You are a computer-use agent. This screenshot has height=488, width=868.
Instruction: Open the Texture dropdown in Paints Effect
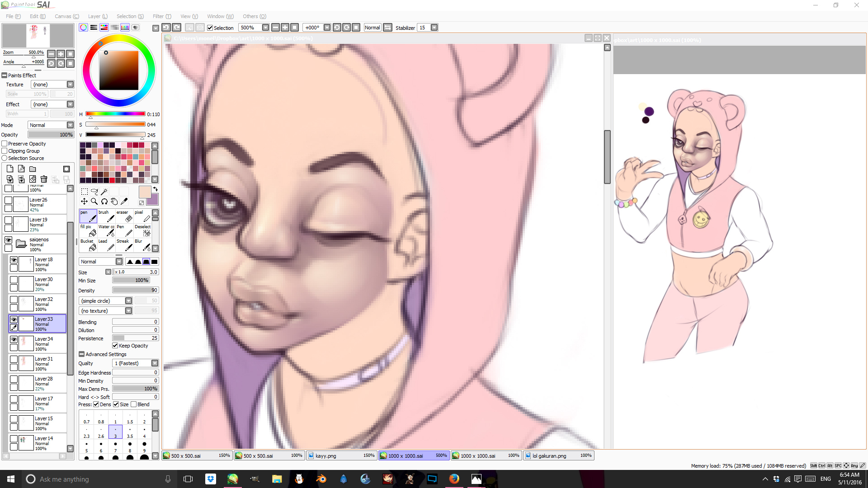(x=70, y=84)
